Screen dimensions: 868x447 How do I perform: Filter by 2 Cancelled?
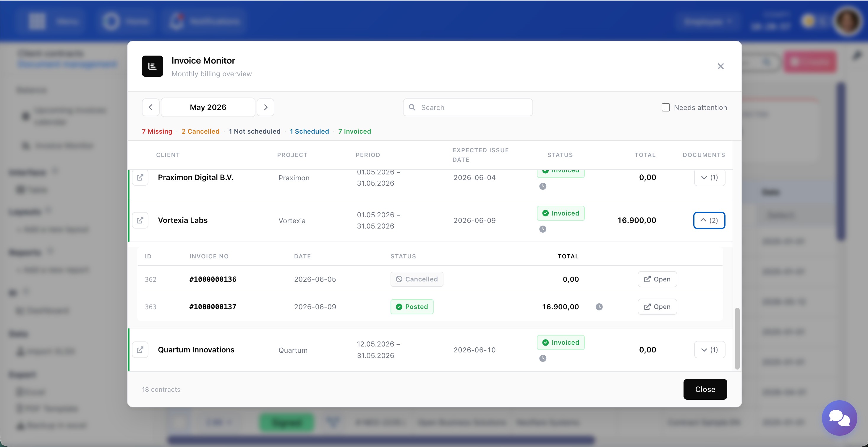(200, 131)
